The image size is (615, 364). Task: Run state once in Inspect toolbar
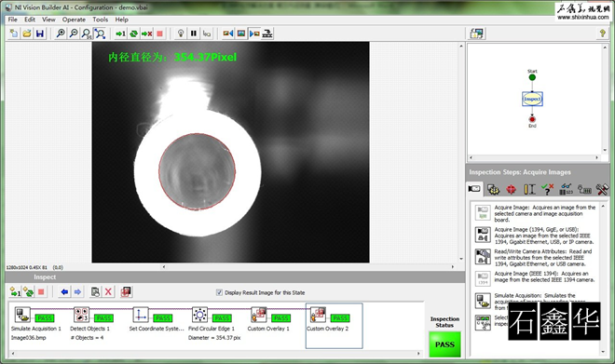click(x=15, y=292)
